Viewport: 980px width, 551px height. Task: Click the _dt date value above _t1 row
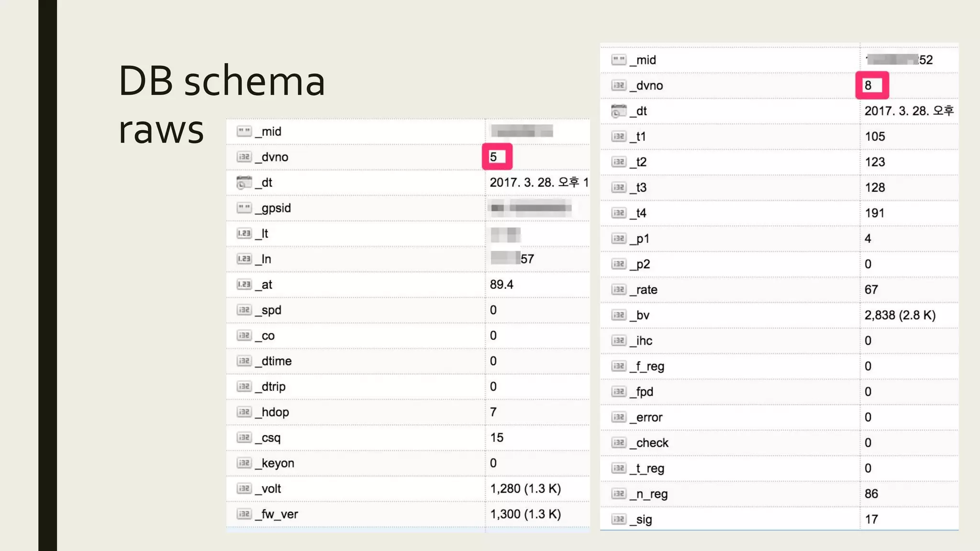pos(909,111)
